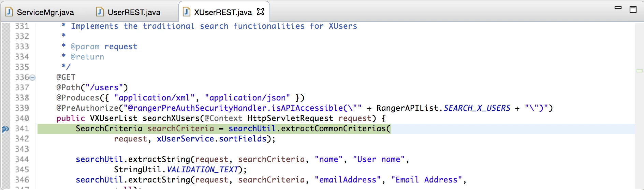Click the VXUserList return type
644x190 pixels.
pos(114,118)
